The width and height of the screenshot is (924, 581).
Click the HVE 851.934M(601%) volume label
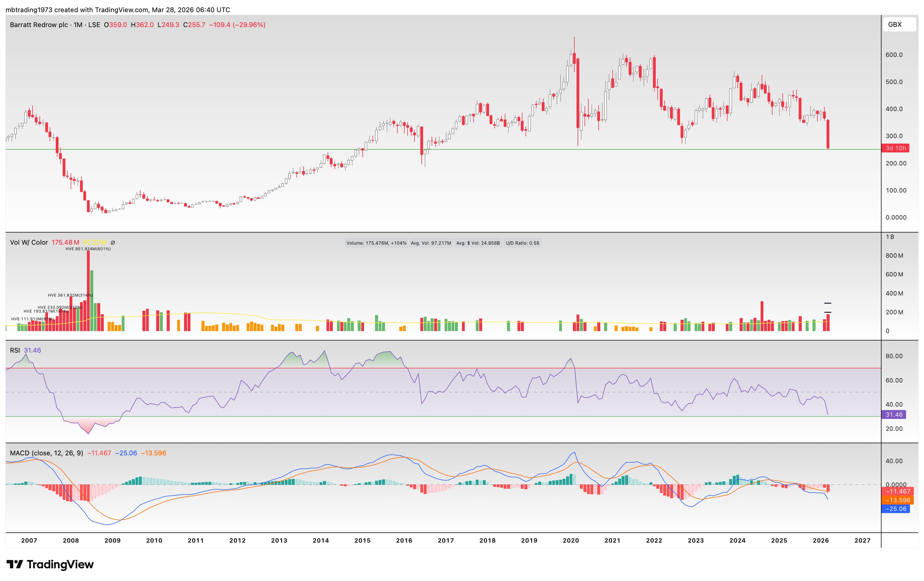point(88,249)
